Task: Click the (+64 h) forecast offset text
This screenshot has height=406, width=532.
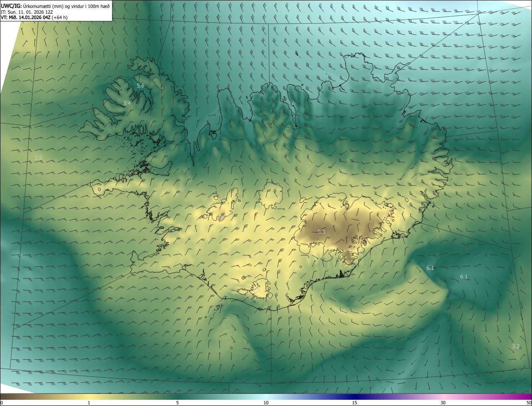Action: click(x=60, y=17)
